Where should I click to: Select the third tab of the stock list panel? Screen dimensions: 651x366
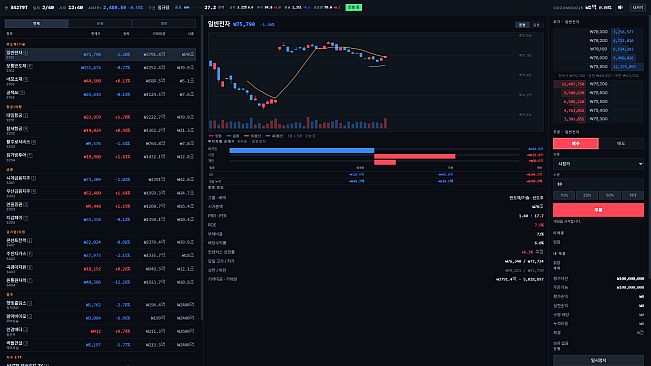point(164,24)
